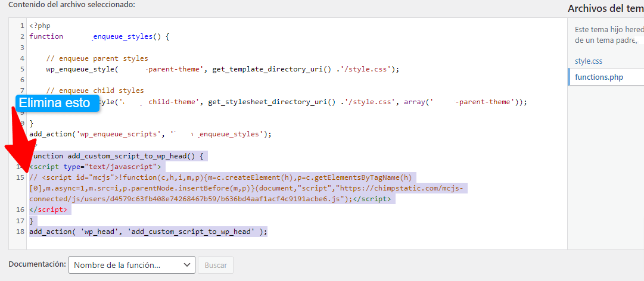Click the add_action( 'wp_head' line 18
Viewport: 644px width, 281px height.
tap(148, 232)
